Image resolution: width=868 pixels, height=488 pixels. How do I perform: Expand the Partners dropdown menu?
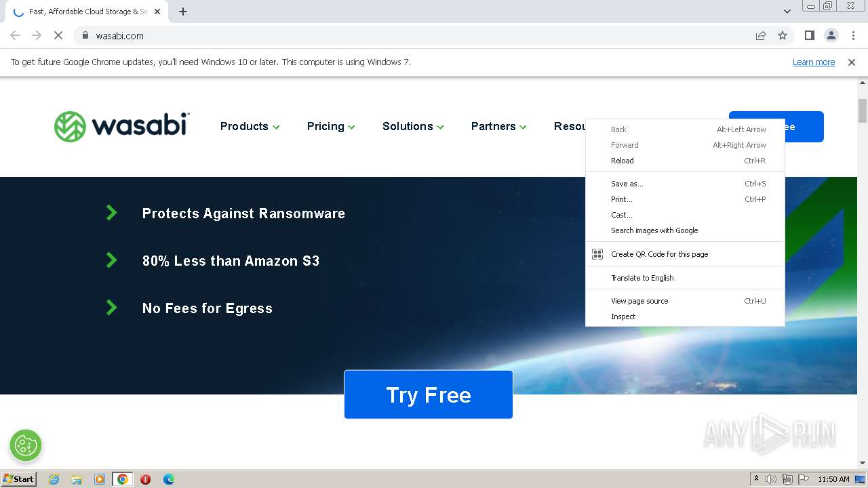click(x=498, y=127)
